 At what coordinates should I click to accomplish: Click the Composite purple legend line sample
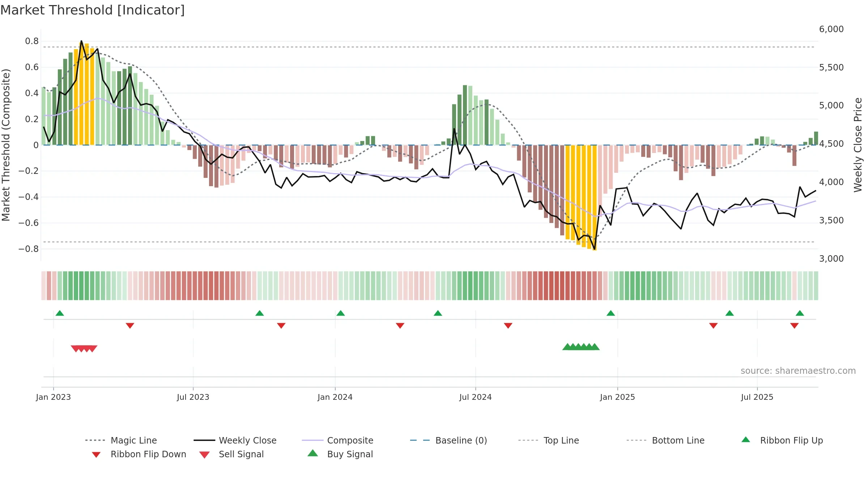[x=312, y=440]
